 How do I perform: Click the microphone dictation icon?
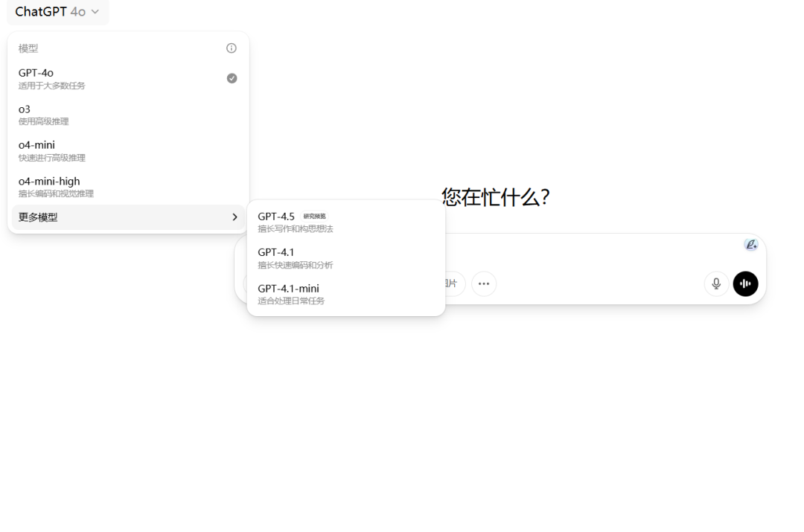point(716,283)
